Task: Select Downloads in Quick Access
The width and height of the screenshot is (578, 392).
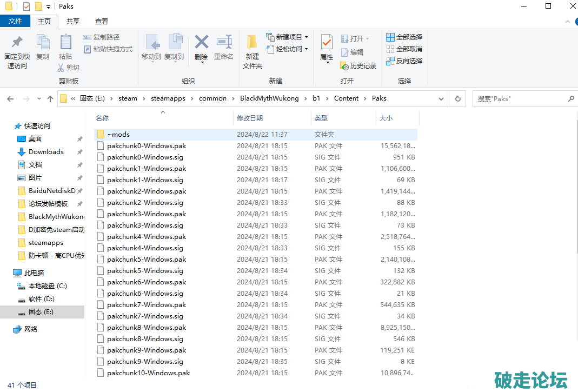Action: point(46,152)
